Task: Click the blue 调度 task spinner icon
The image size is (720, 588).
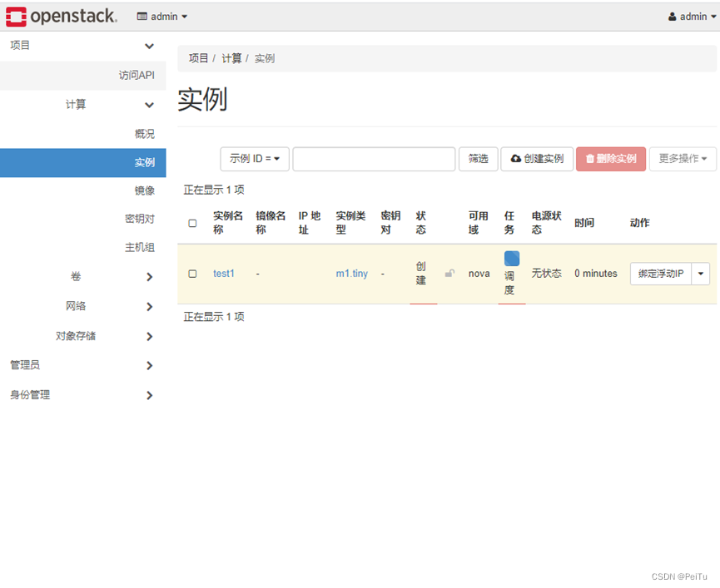Action: [x=511, y=258]
